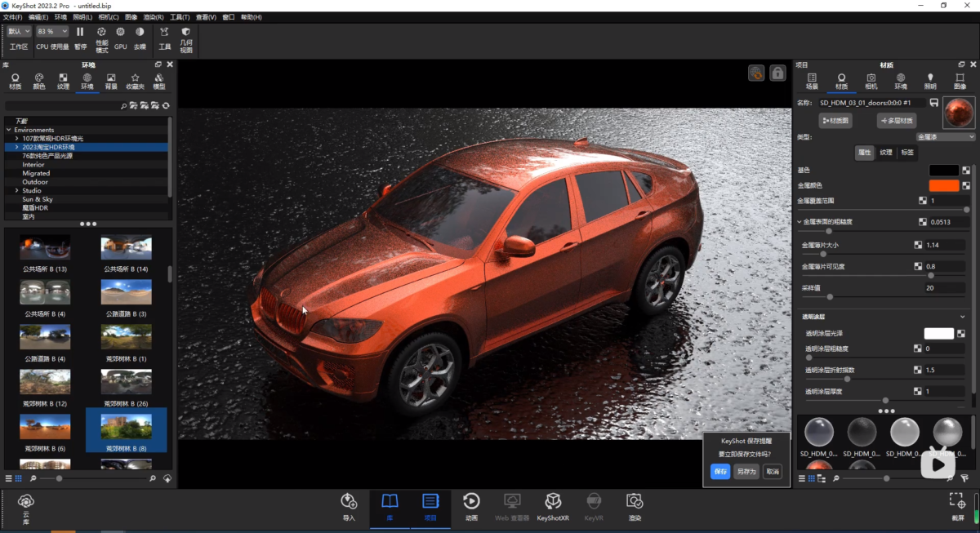Expand the Studio folder
This screenshot has width=980, height=533.
16,190
